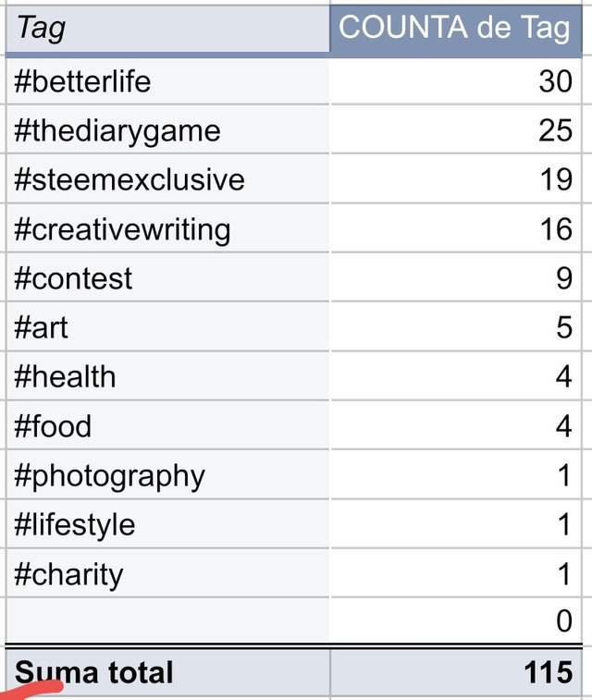This screenshot has height=700, width=592.
Task: Select the #food tag cell
Action: pos(167,425)
